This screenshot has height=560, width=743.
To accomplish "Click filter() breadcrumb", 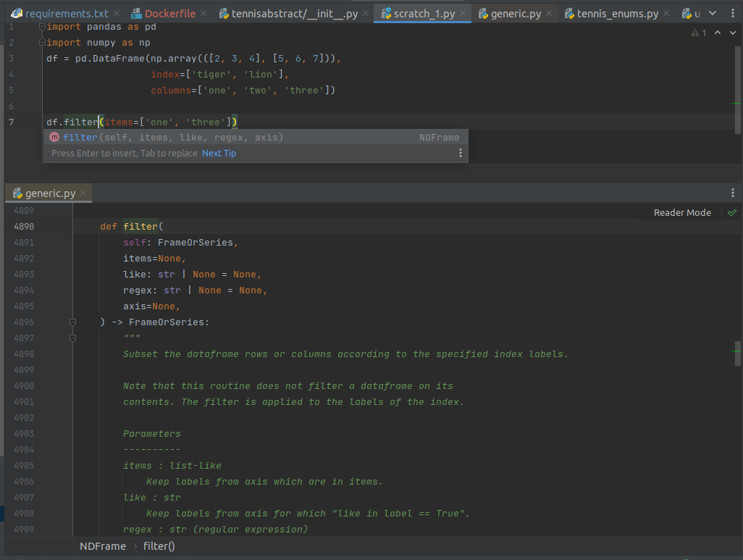I will click(x=159, y=546).
